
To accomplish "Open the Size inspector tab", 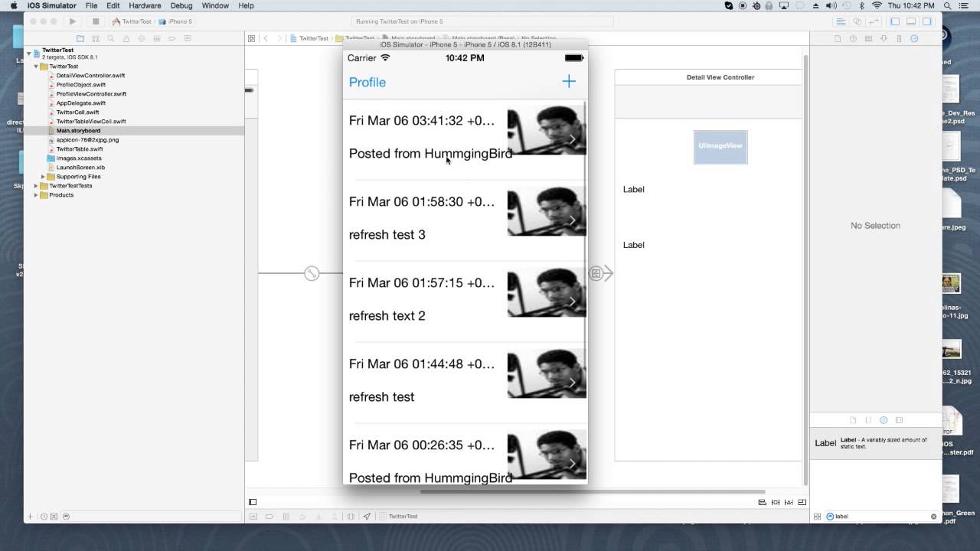I will pyautogui.click(x=899, y=38).
